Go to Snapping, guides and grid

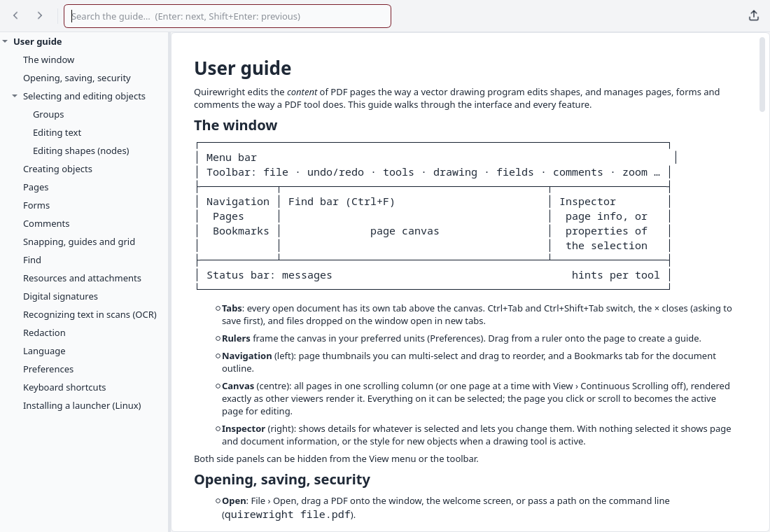tap(79, 241)
